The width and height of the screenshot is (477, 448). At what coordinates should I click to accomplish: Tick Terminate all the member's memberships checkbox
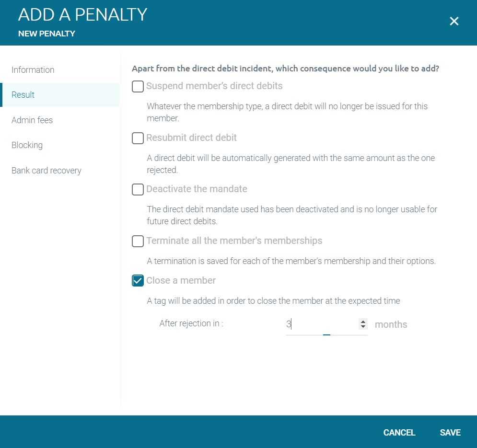[138, 241]
